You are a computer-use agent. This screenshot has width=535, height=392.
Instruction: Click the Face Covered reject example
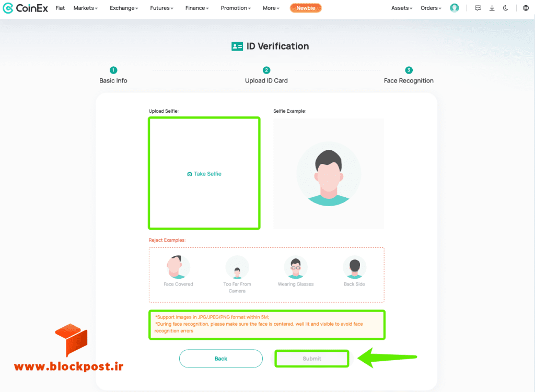tap(178, 271)
